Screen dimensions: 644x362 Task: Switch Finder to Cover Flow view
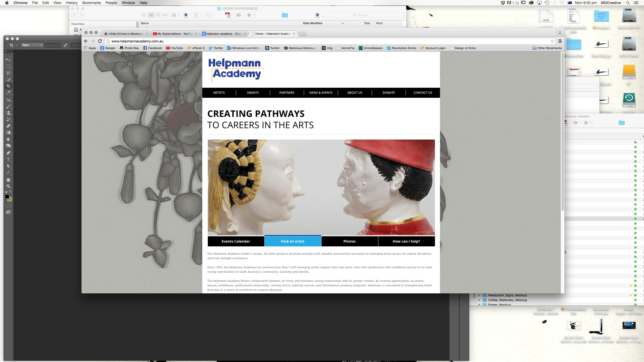[x=165, y=15]
